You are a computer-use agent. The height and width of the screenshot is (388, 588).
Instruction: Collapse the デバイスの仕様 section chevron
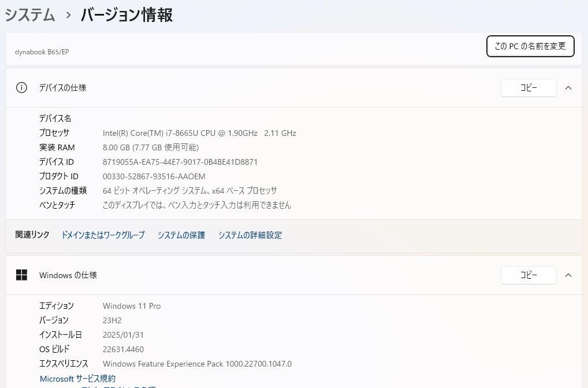(568, 88)
